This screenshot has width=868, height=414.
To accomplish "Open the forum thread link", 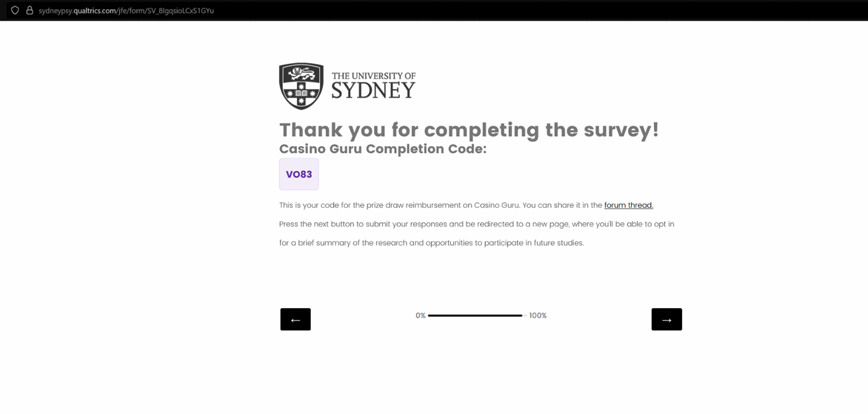I will click(x=628, y=205).
